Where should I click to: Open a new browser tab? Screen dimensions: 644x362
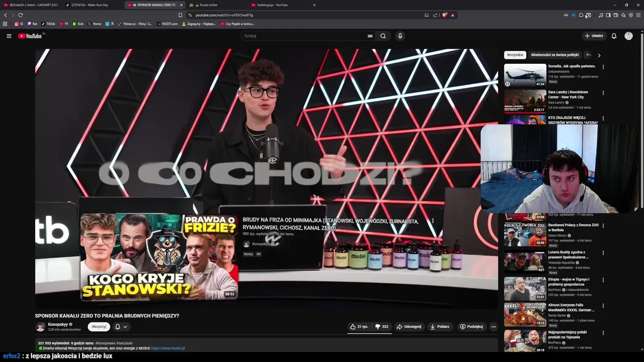314,5
